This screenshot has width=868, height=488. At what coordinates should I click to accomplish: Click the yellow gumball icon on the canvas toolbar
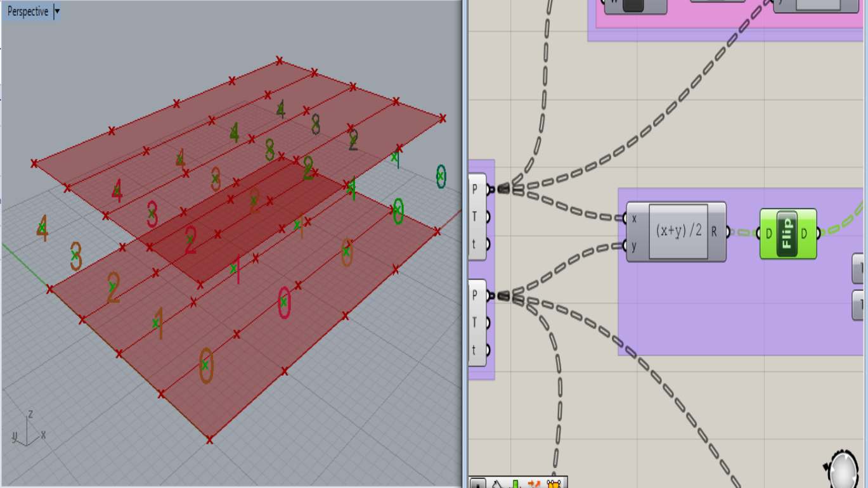(554, 483)
